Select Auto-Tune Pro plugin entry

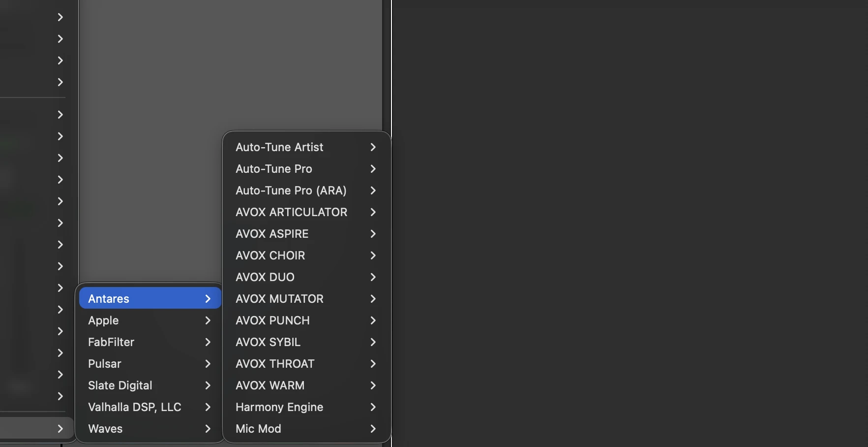306,169
